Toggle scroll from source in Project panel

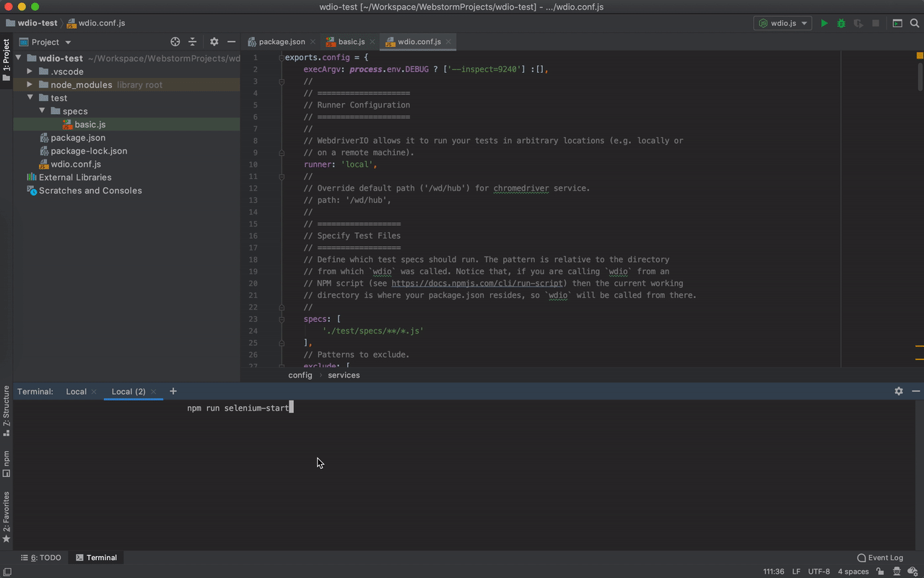coord(175,41)
